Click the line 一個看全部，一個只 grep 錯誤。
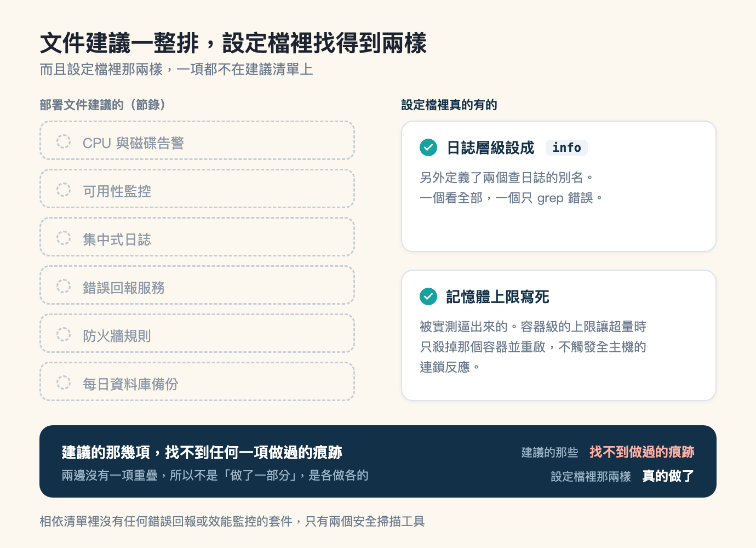The image size is (756, 548). (512, 198)
